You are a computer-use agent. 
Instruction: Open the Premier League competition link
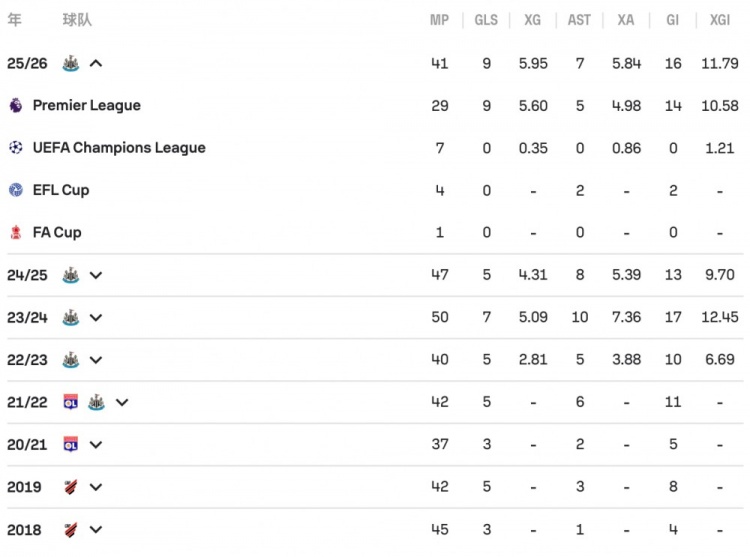(87, 105)
